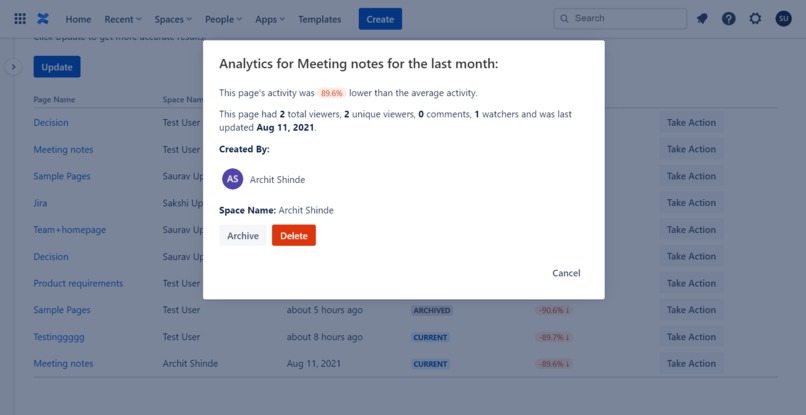Open the Recent dropdown menu
806x415 pixels.
[123, 20]
